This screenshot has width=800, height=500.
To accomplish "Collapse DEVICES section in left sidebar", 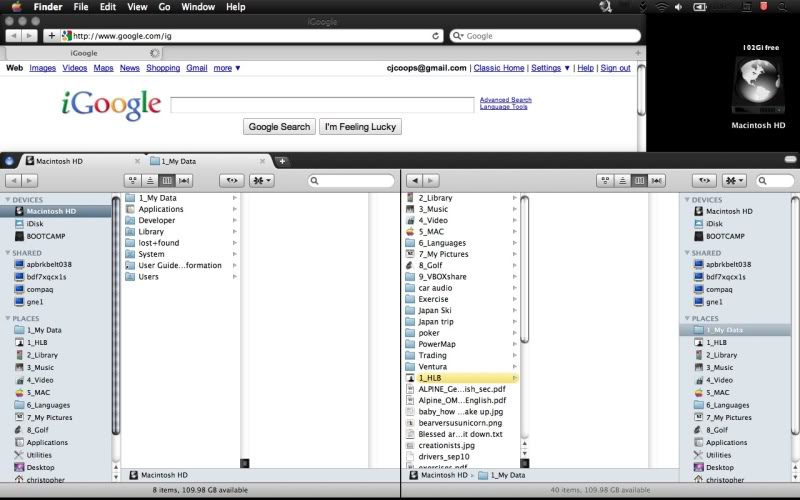I will (x=8, y=199).
